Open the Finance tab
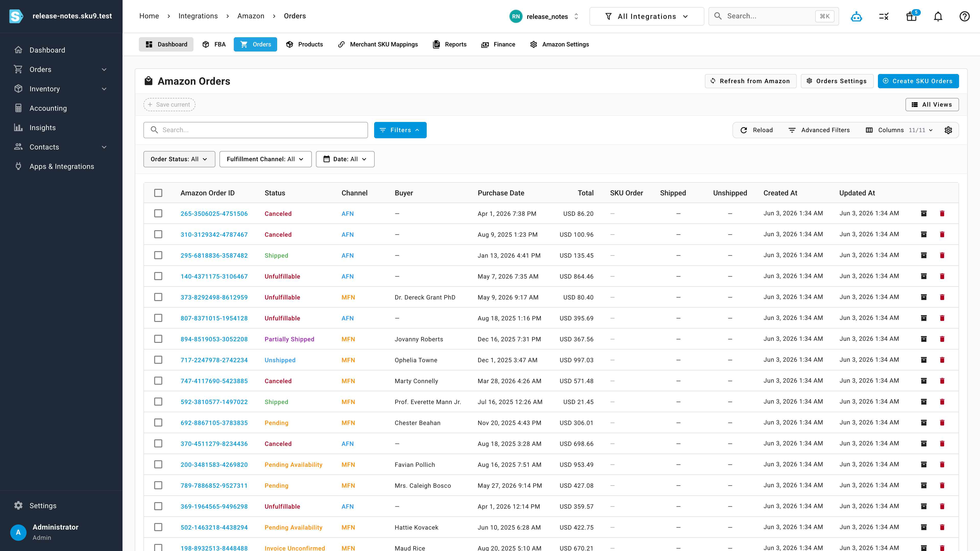 (x=498, y=44)
